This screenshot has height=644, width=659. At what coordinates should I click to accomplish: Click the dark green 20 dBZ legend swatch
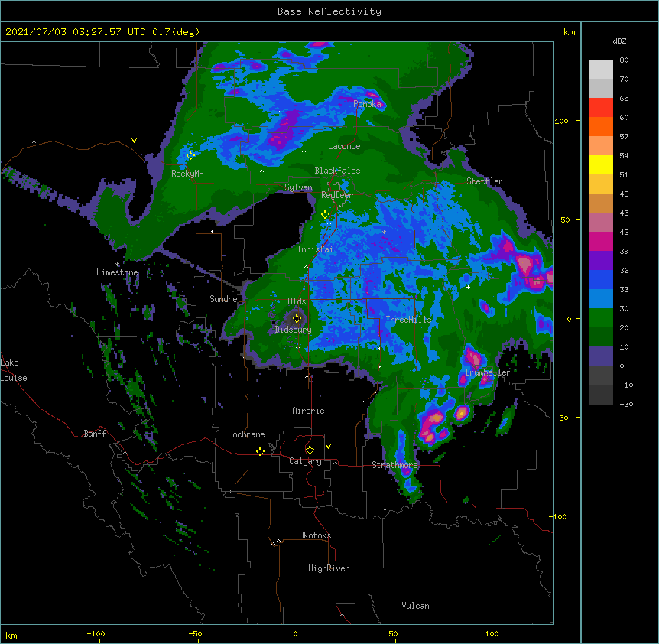pos(601,337)
